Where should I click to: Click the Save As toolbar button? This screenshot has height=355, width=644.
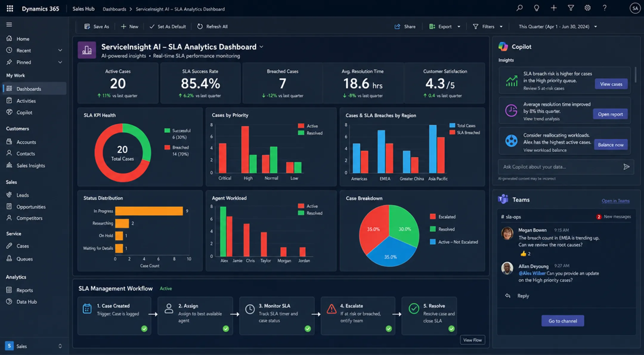pos(97,27)
